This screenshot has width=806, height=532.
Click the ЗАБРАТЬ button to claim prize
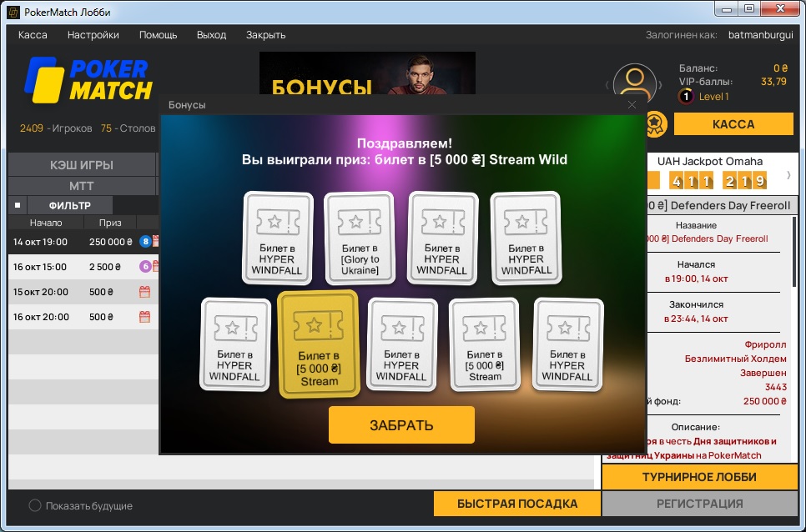pos(401,424)
